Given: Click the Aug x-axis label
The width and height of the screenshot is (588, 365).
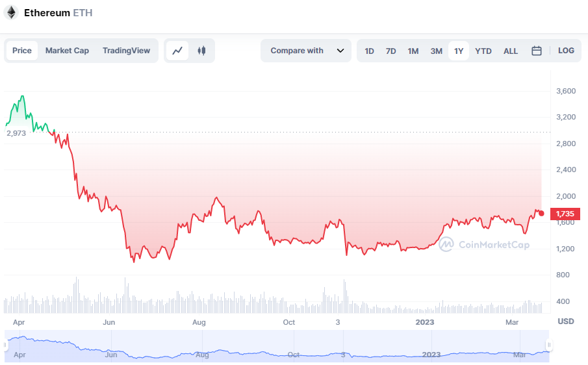Looking at the screenshot, I should tap(199, 322).
